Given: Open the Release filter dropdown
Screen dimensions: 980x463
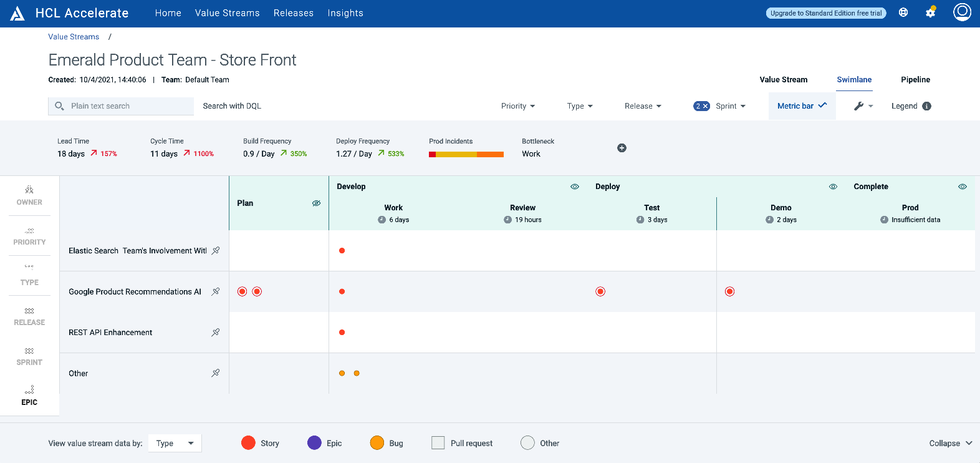Looking at the screenshot, I should point(643,106).
